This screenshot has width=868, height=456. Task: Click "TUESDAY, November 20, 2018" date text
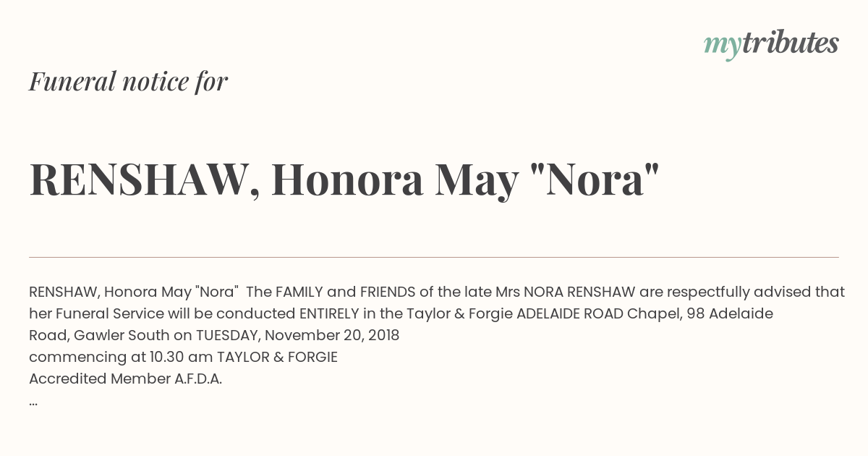tap(297, 335)
